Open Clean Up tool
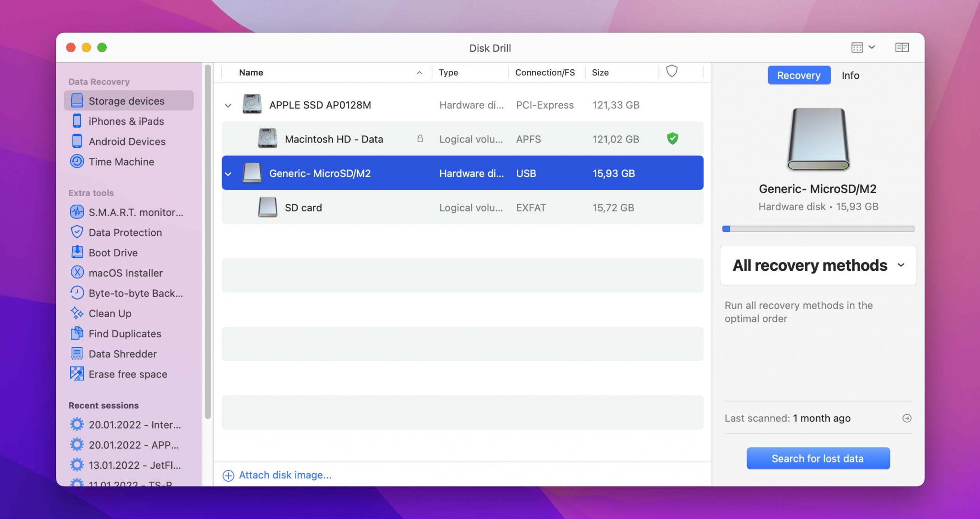Image resolution: width=980 pixels, height=519 pixels. [101, 313]
